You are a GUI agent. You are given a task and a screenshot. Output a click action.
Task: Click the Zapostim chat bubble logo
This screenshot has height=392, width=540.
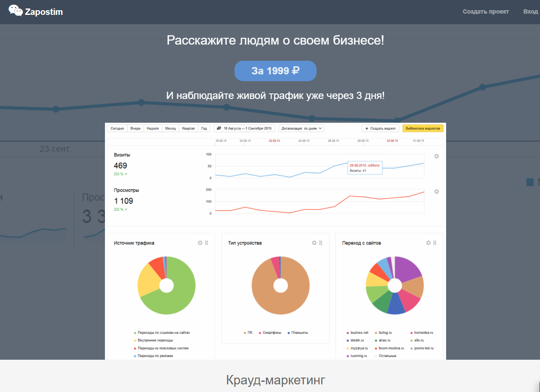pos(16,11)
